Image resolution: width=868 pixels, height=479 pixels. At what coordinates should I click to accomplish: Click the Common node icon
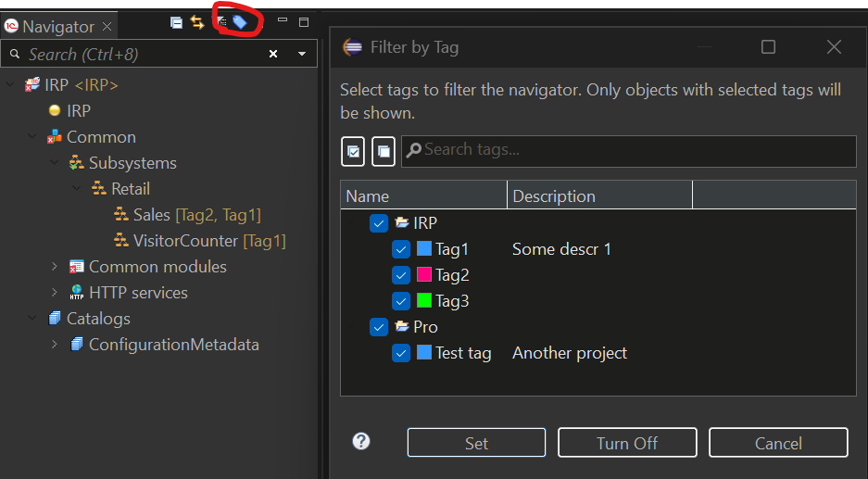pyautogui.click(x=55, y=136)
